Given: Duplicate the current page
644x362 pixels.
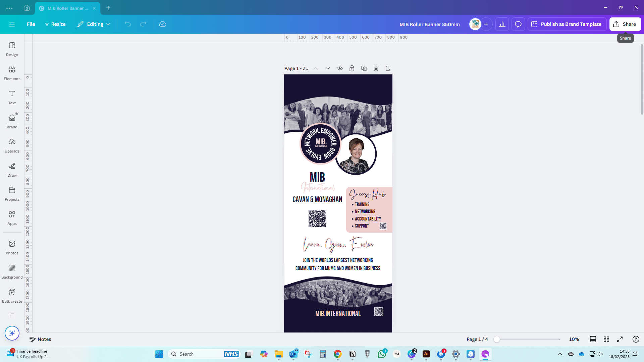Looking at the screenshot, I should coord(364,68).
